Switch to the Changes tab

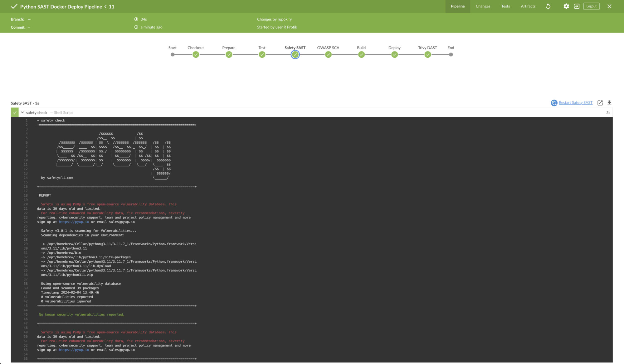[483, 6]
